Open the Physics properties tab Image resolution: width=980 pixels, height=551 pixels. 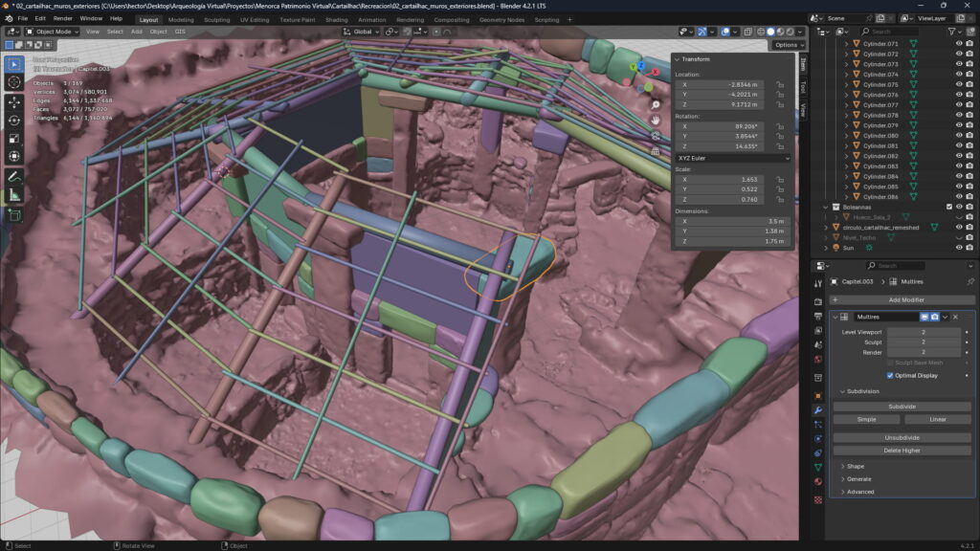(818, 438)
